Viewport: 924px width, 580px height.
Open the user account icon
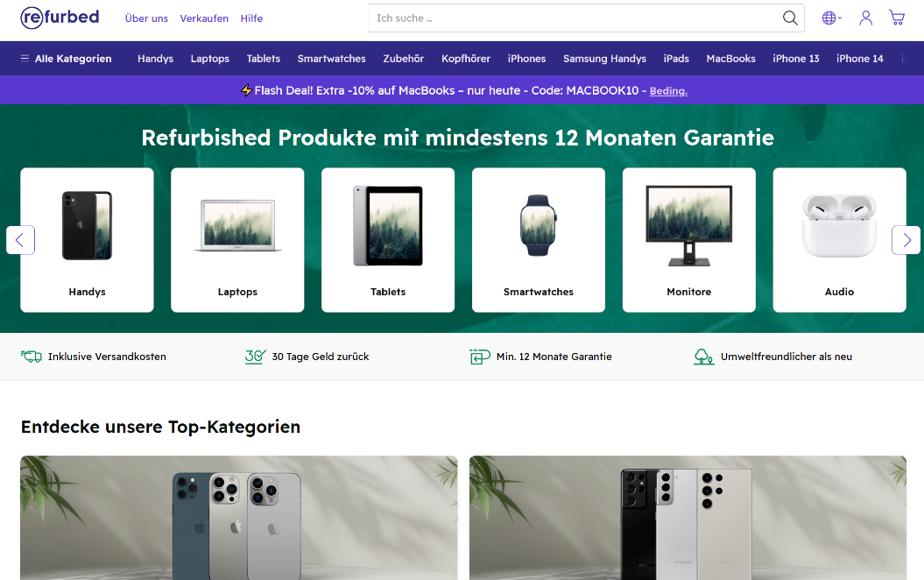pyautogui.click(x=865, y=18)
